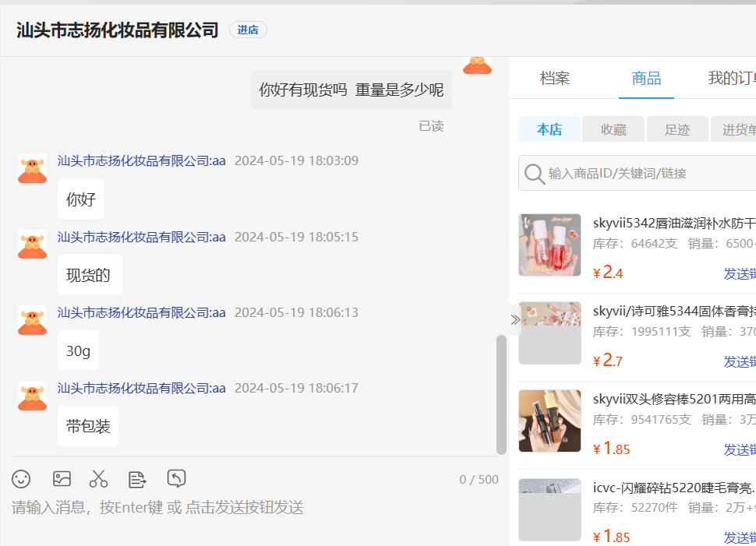Viewport: 756px width, 546px height.
Task: Click the magnifier icon in product search
Action: 535,174
